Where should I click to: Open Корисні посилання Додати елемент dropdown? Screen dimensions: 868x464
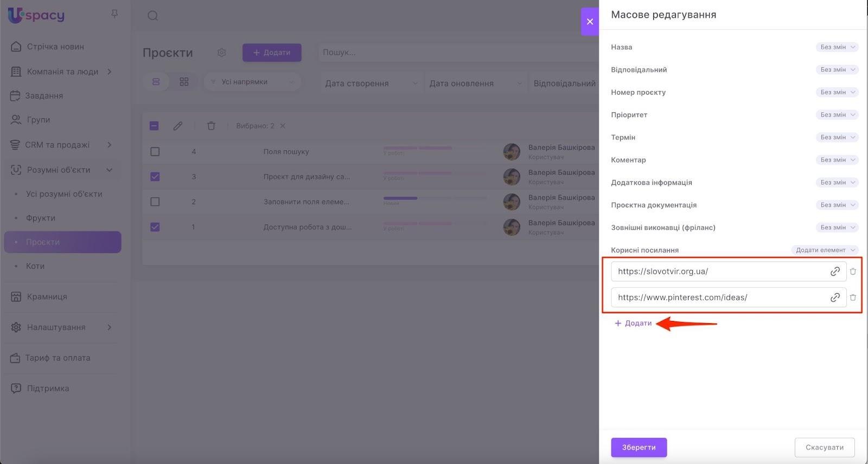point(825,250)
